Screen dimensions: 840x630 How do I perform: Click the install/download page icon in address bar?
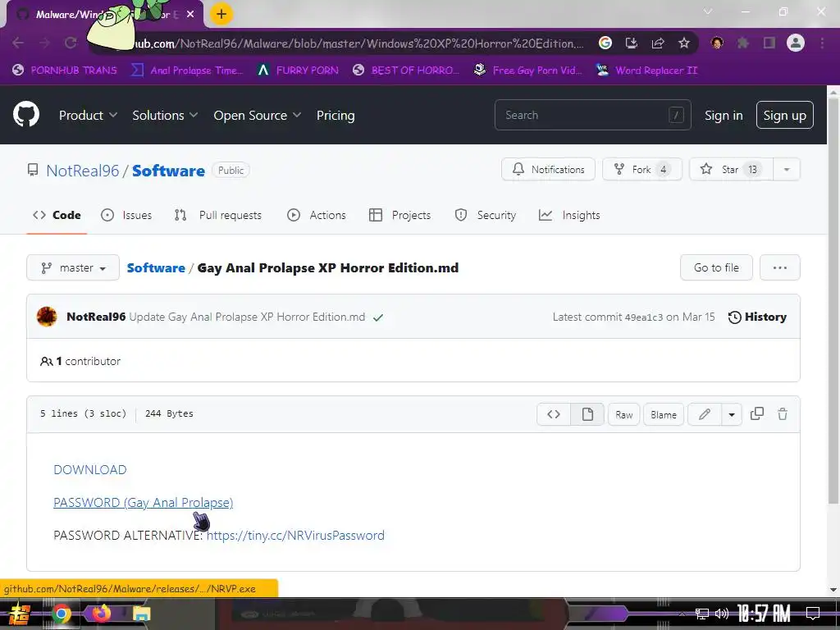[632, 43]
